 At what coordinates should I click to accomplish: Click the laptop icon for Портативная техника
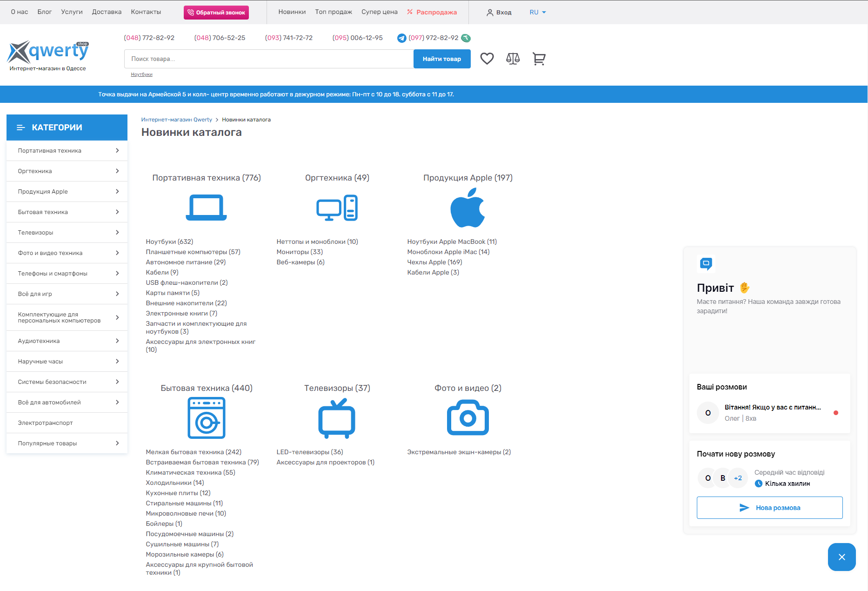pos(206,208)
